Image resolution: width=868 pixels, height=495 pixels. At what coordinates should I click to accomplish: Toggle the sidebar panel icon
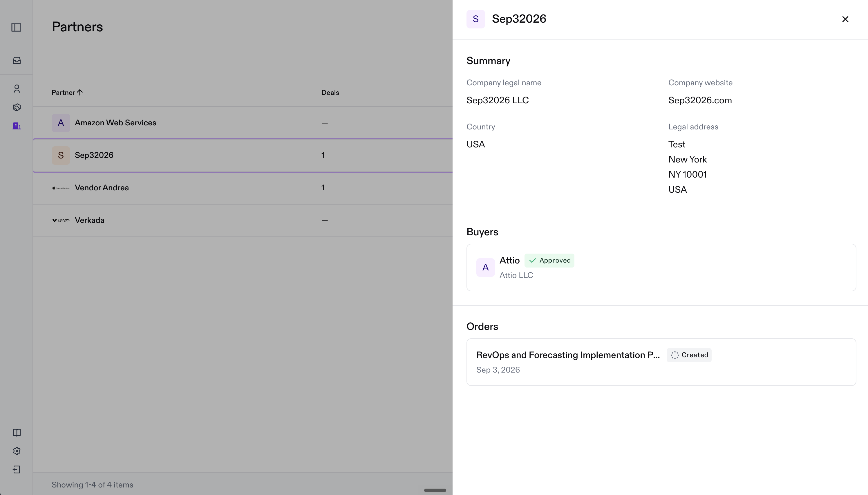point(16,27)
